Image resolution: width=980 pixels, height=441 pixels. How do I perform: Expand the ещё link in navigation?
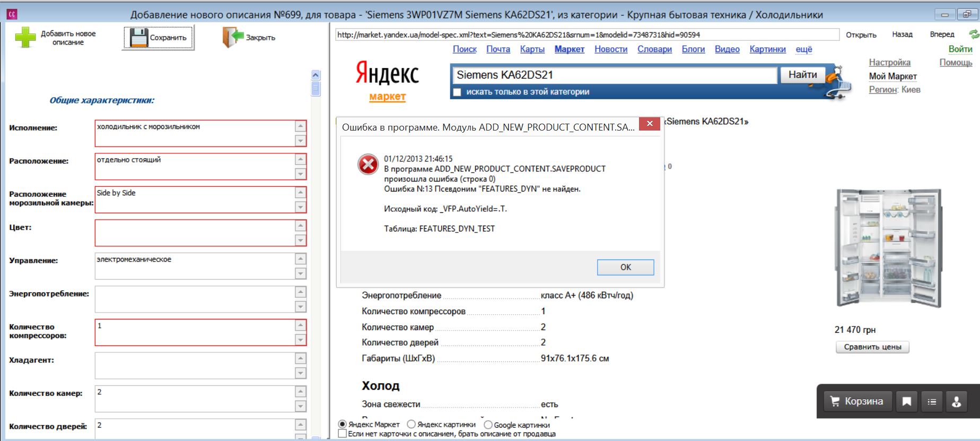tap(804, 49)
